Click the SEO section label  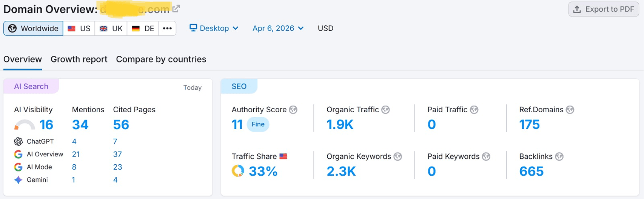point(239,86)
